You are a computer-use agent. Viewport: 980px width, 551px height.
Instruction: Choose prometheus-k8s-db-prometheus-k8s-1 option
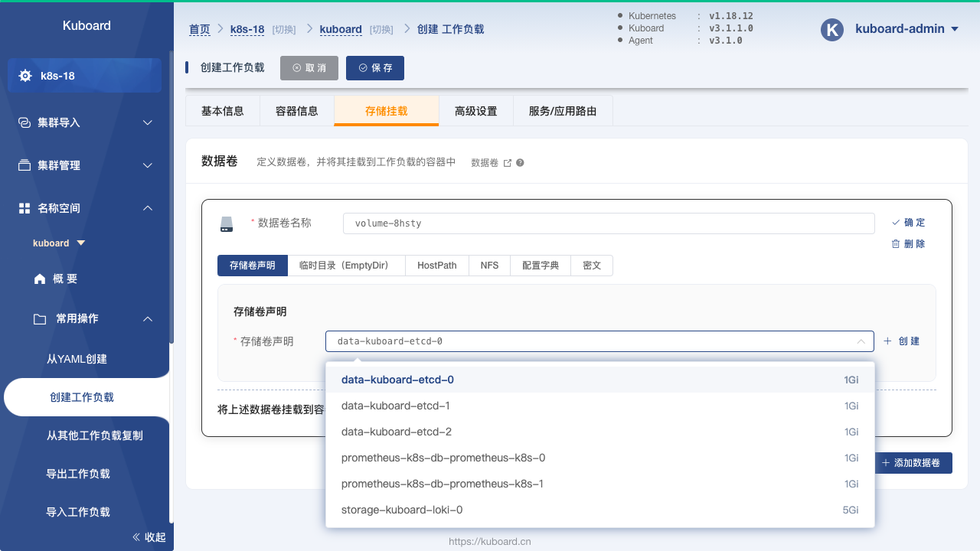600,484
